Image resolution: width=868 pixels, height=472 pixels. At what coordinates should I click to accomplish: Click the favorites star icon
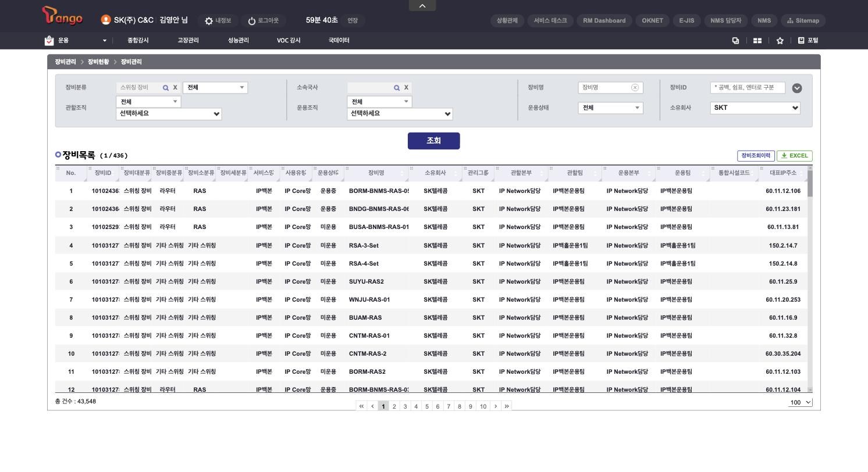(x=780, y=41)
